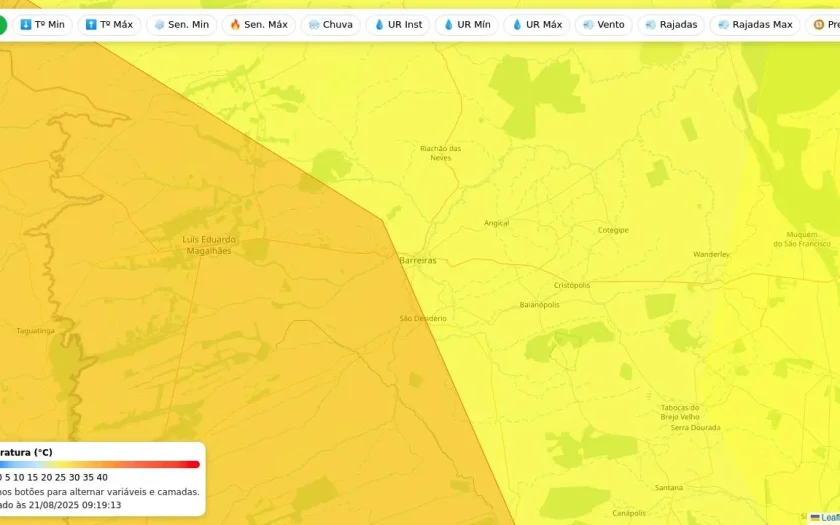Click the clock-icon Pre button at toolbar end

pyautogui.click(x=824, y=25)
